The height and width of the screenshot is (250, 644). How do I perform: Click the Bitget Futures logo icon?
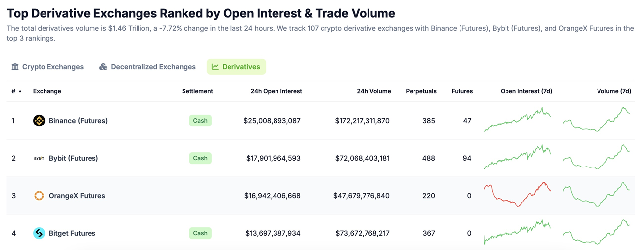coord(39,233)
